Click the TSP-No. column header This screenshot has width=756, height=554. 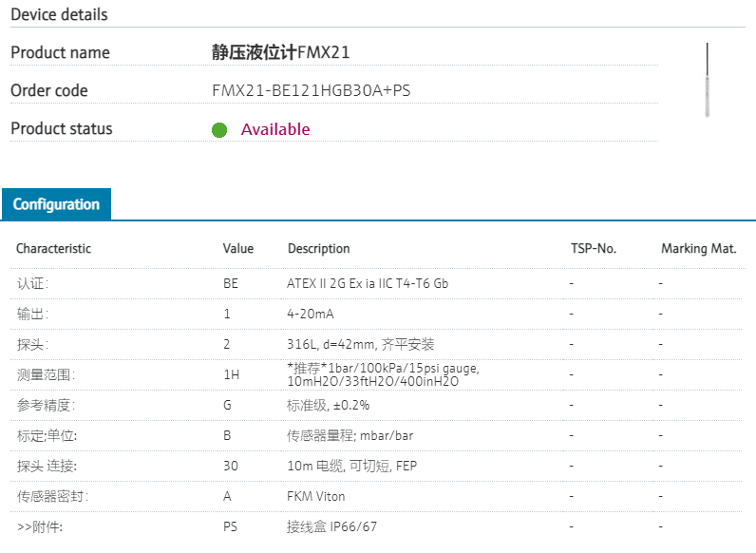593,249
